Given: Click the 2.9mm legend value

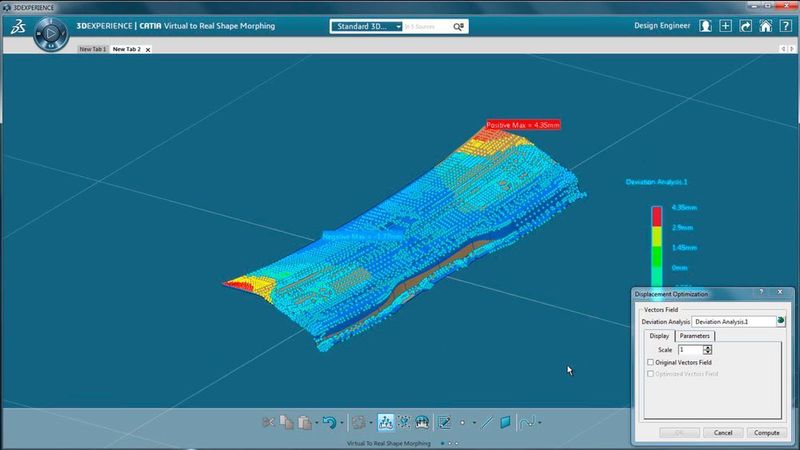Looking at the screenshot, I should click(682, 228).
